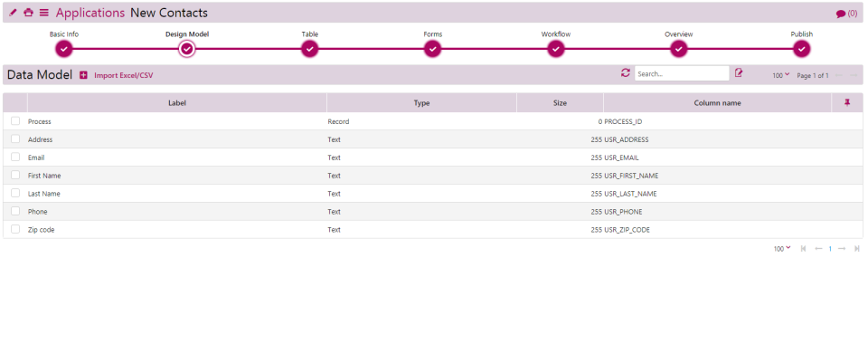Refresh the data model table

click(x=625, y=73)
